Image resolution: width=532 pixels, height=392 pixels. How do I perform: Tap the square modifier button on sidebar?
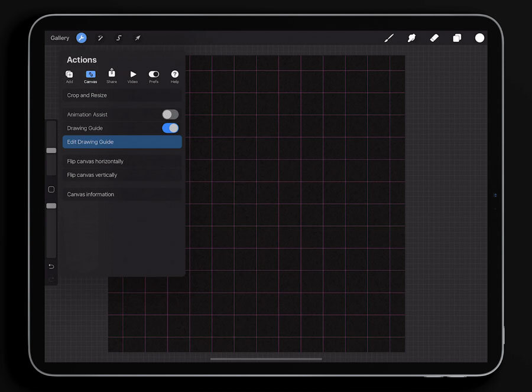tap(51, 190)
